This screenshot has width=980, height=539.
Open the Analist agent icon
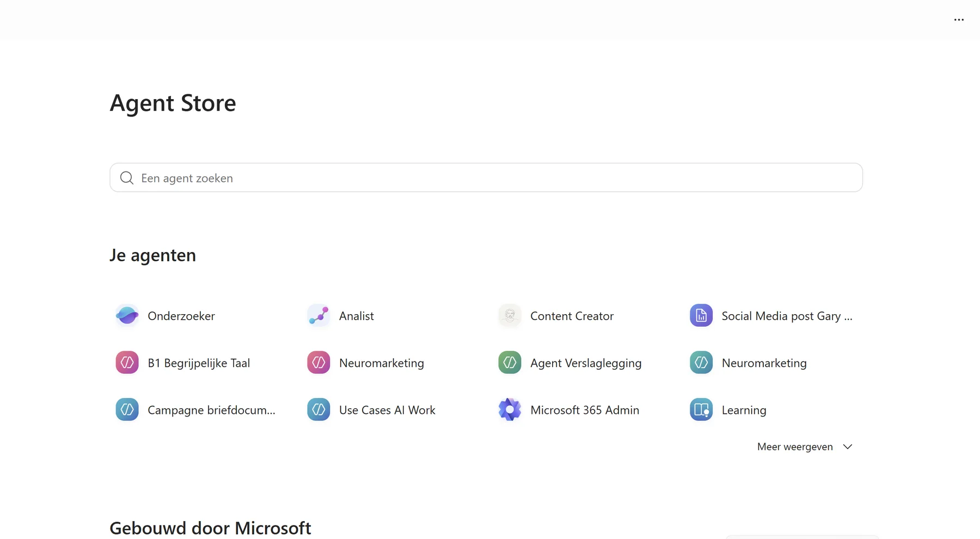(318, 316)
